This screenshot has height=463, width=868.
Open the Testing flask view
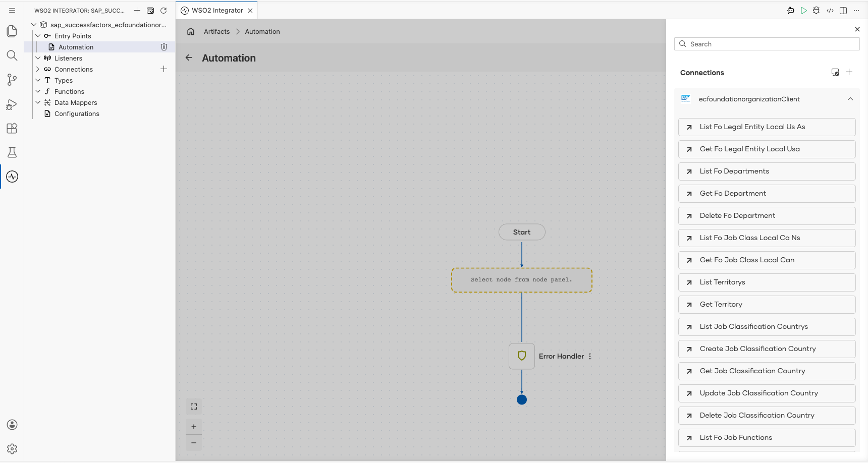[12, 152]
